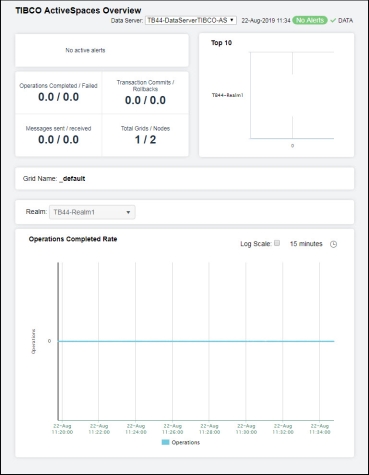This screenshot has height=475, width=369.
Task: Click the Operations trend line in chart
Action: (196, 341)
